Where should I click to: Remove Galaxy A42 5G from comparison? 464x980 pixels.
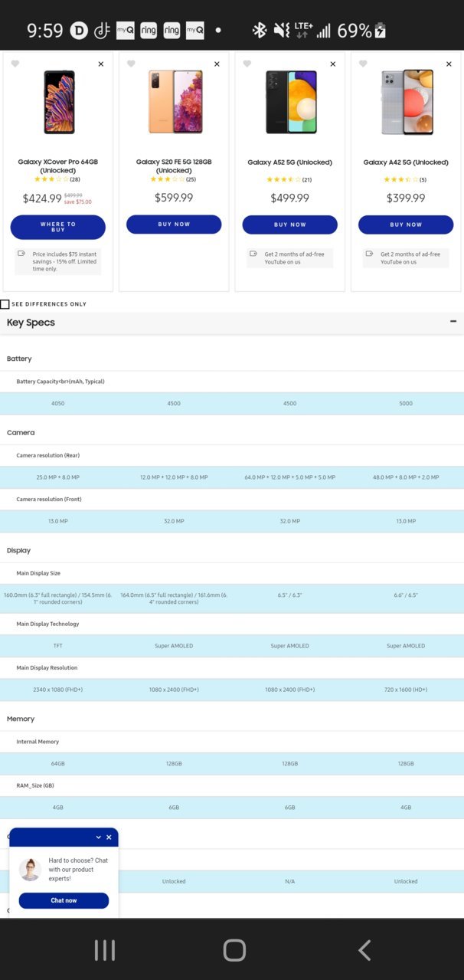pos(449,64)
